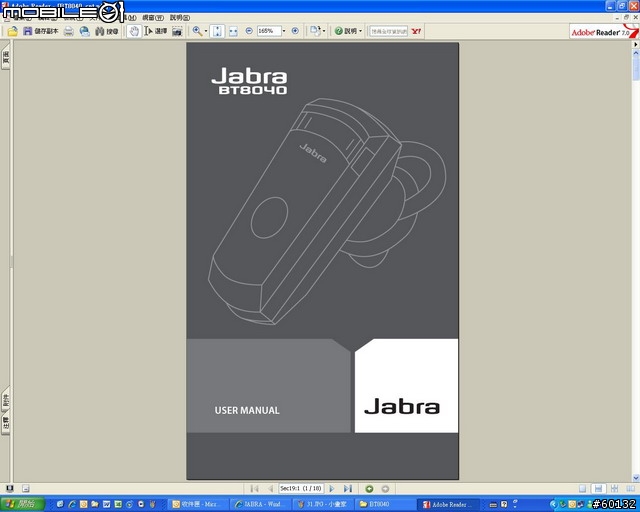Switch to JABRA Internet Explorer window
This screenshot has width=640, height=512.
[260, 504]
